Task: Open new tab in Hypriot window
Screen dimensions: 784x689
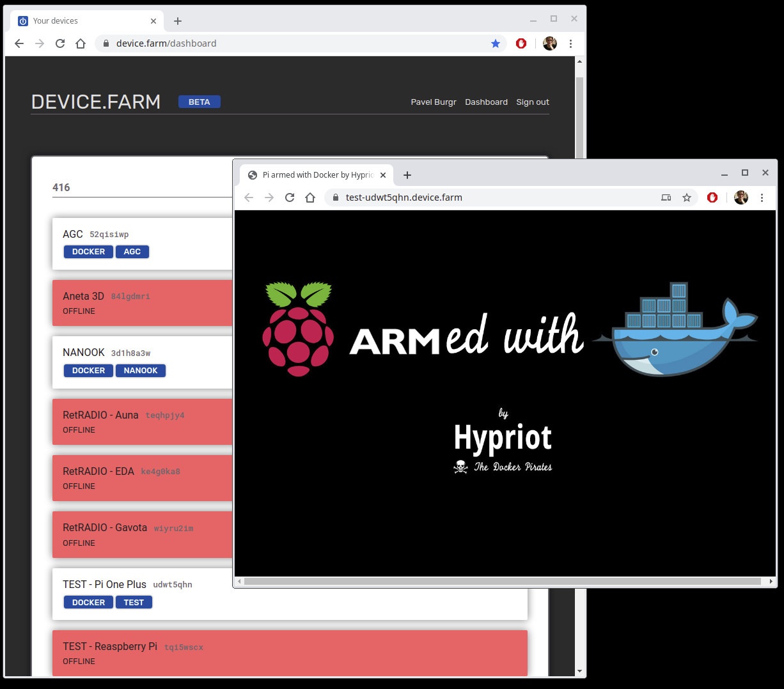Action: (x=407, y=174)
